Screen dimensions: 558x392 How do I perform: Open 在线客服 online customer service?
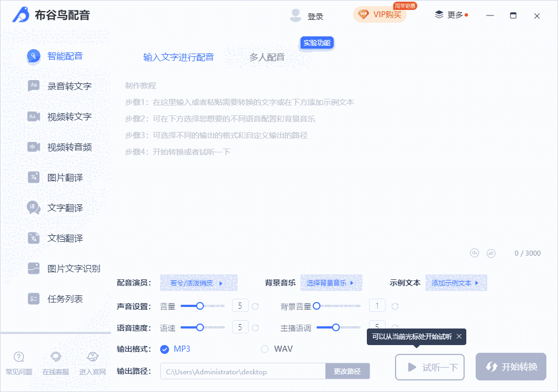pos(55,362)
